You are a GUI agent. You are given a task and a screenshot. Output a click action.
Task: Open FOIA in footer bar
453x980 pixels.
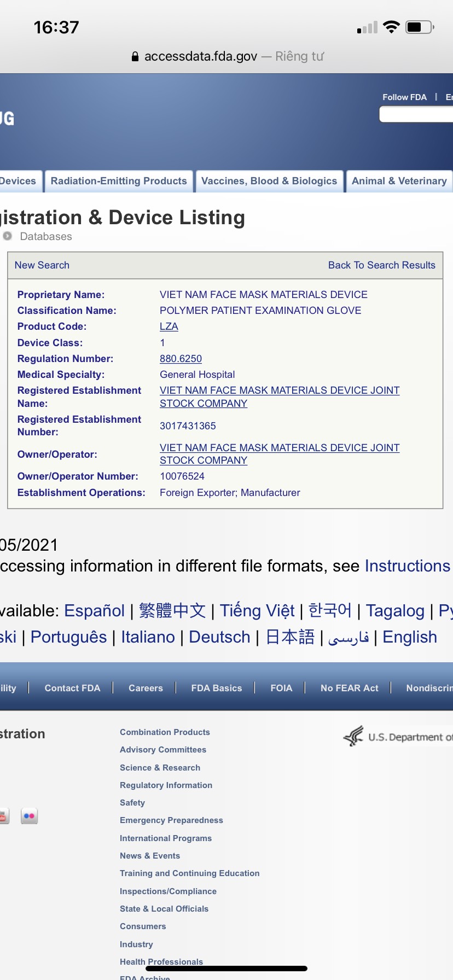click(281, 688)
